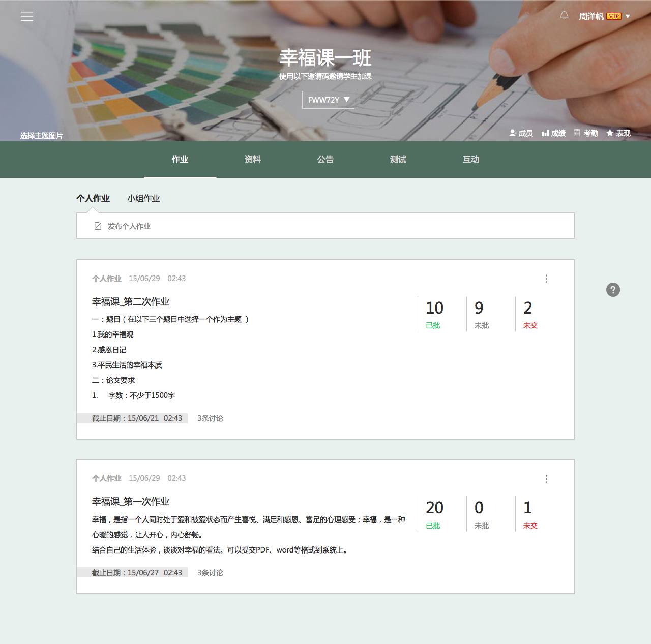Open more options for 幸福课_第二次作业
This screenshot has width=651, height=644.
[x=546, y=279]
